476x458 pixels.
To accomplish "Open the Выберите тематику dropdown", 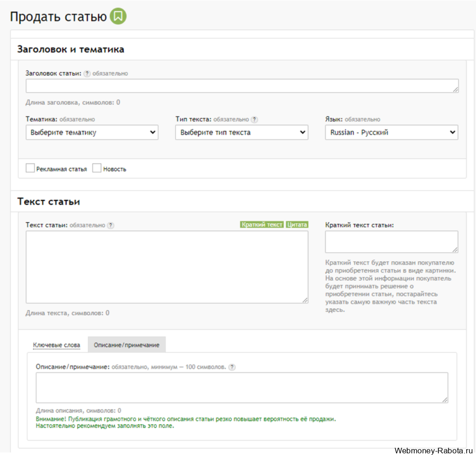I will click(92, 133).
